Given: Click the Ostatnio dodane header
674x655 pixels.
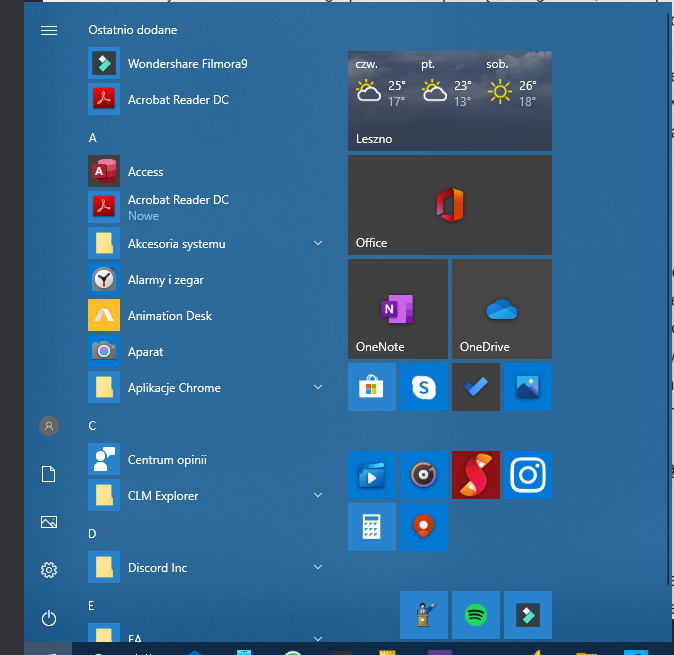Looking at the screenshot, I should tap(132, 30).
